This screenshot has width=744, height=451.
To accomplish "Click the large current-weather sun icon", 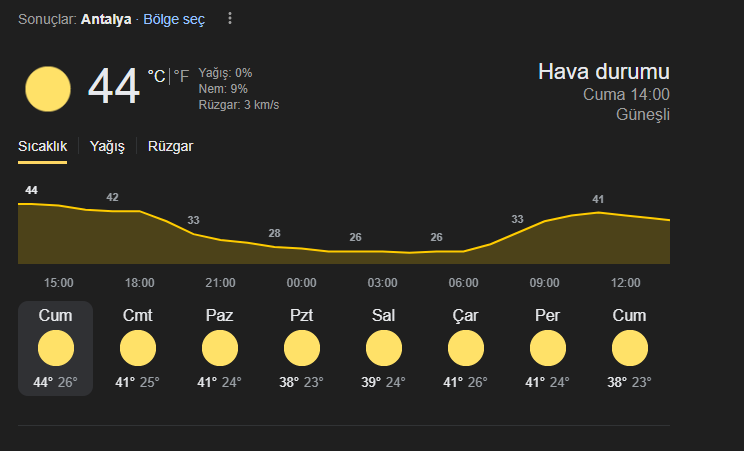I will pos(48,89).
